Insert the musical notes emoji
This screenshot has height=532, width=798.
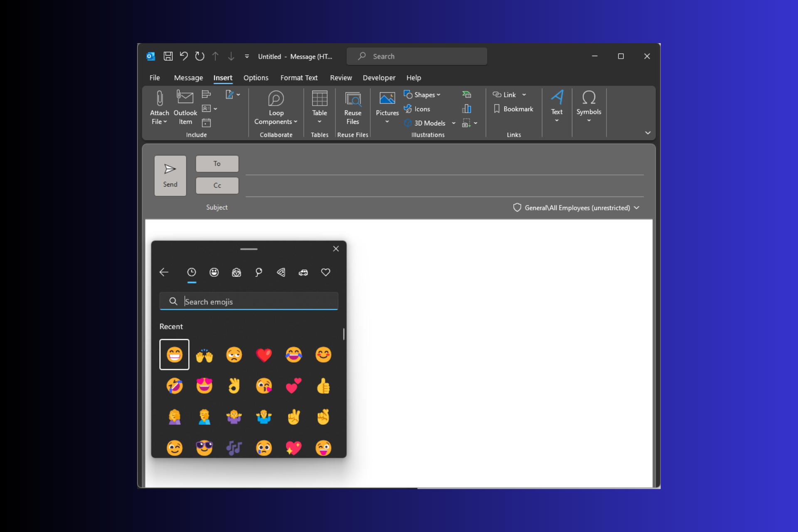pyautogui.click(x=234, y=448)
